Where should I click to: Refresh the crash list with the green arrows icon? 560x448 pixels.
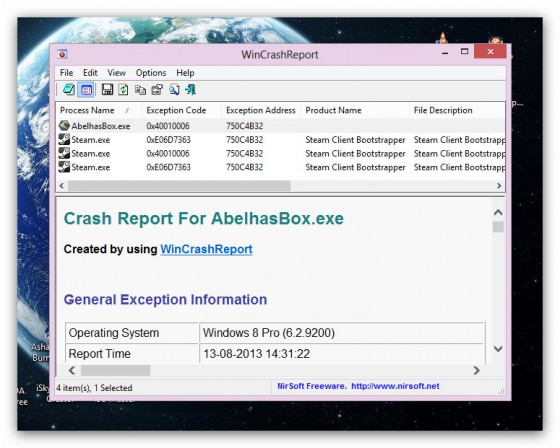[x=124, y=90]
